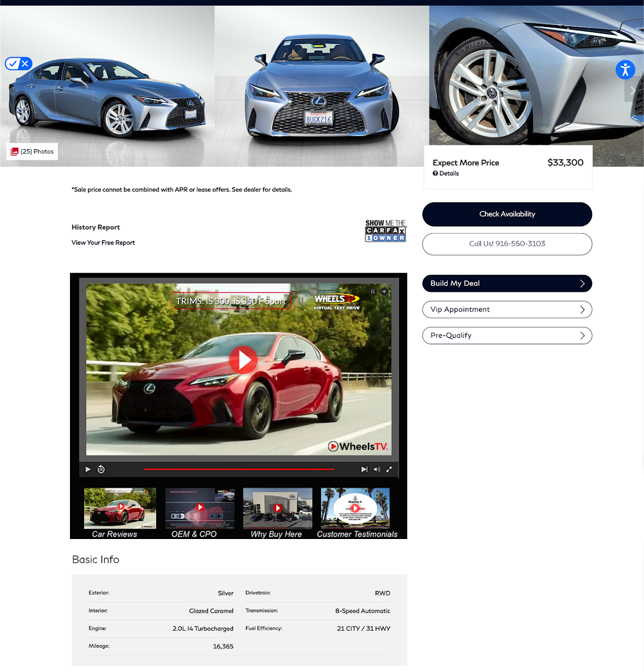Select the X on the blue toggle
This screenshot has width=644, height=672.
point(25,64)
